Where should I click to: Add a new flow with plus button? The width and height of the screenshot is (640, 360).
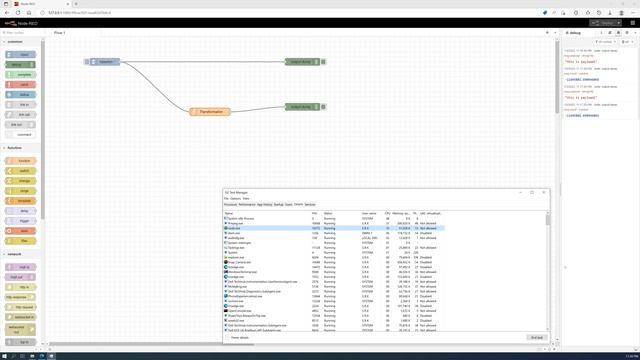[547, 33]
